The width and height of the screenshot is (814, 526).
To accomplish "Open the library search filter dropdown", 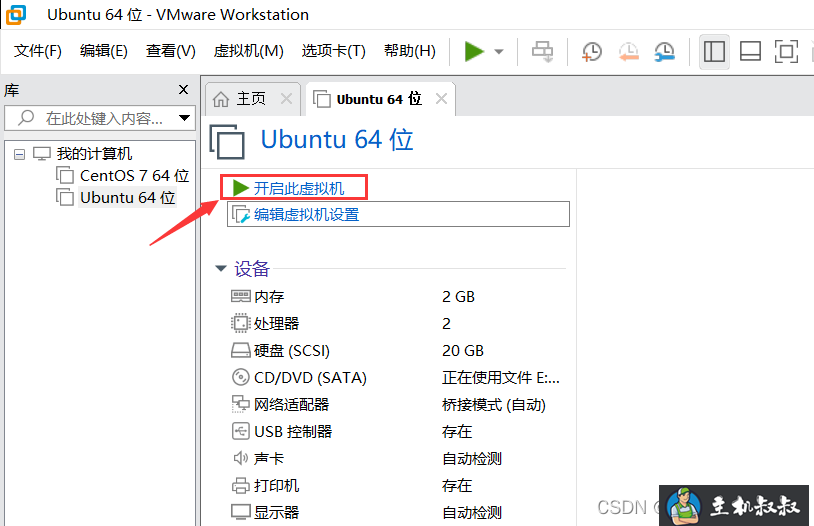I will [x=184, y=118].
